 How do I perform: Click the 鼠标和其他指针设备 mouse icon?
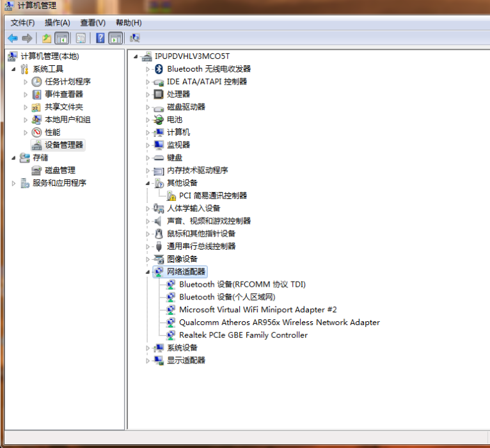[x=159, y=234]
